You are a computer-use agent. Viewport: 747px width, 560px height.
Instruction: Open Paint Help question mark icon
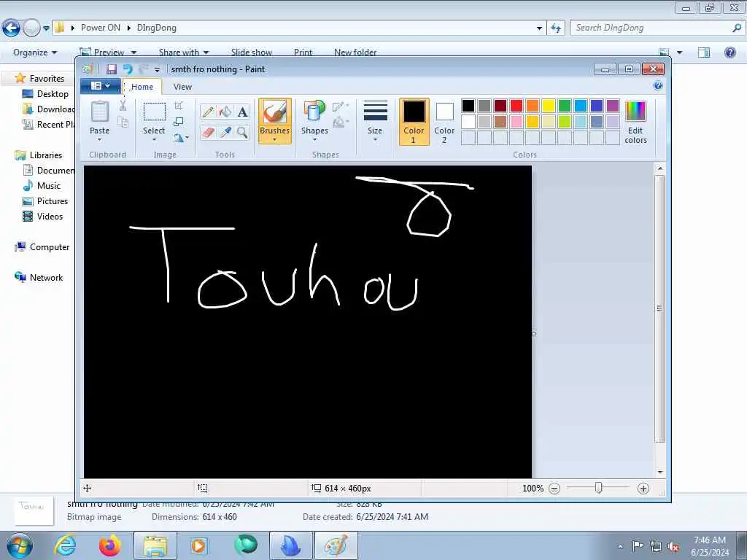(658, 86)
